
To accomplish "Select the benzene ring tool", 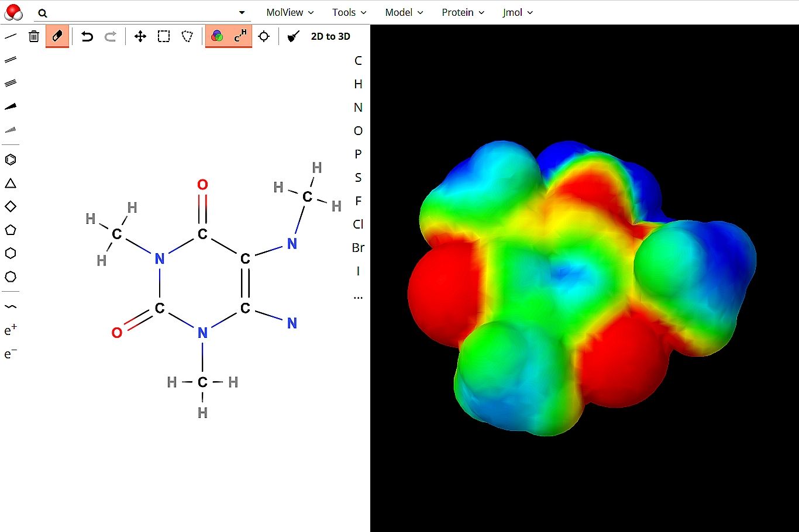I will point(11,160).
